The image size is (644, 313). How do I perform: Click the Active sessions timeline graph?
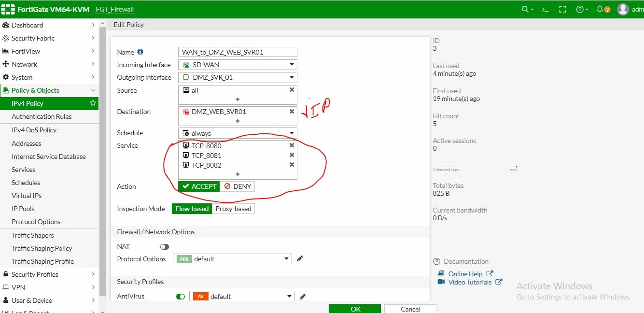(x=475, y=167)
